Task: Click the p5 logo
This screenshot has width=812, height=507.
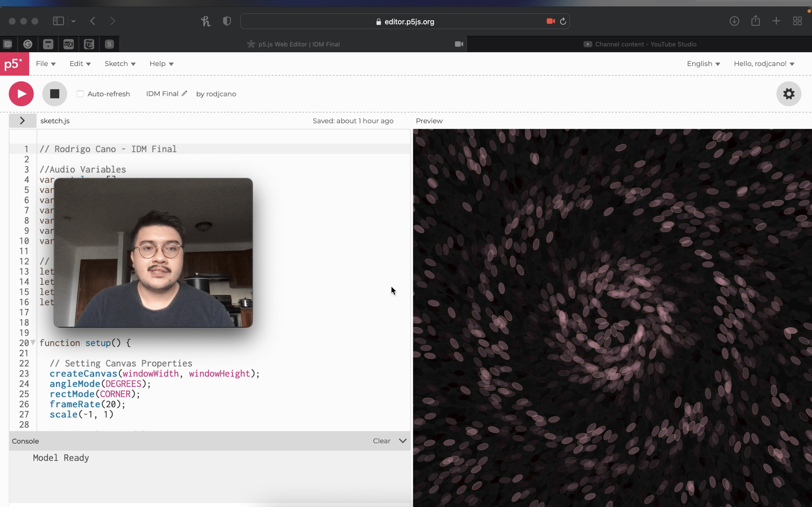Action: point(14,64)
